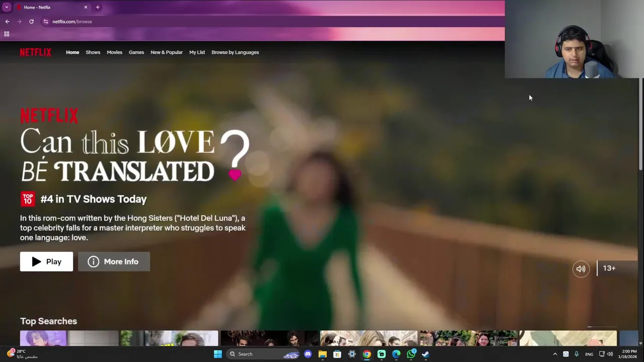Open Steam from the taskbar
This screenshot has width=644, height=362.
pos(426,354)
